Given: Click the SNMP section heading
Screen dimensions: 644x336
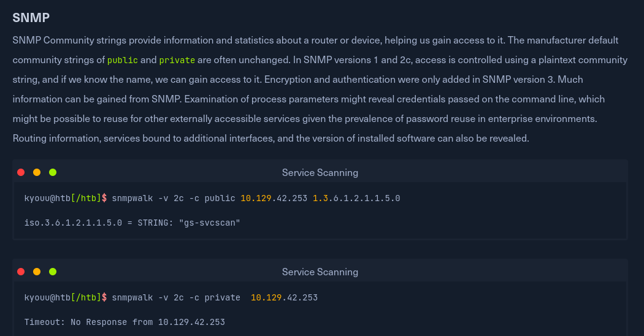Looking at the screenshot, I should point(31,18).
